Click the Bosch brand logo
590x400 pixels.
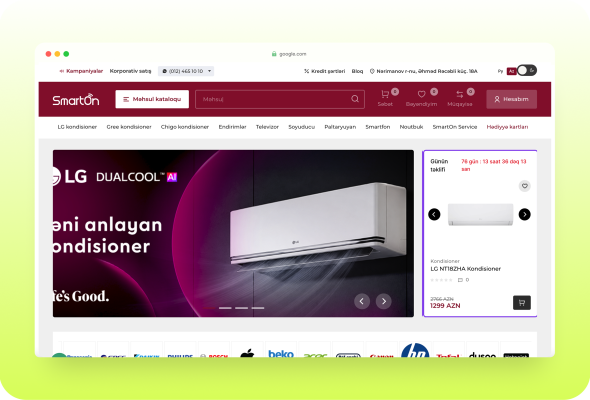[x=214, y=356]
